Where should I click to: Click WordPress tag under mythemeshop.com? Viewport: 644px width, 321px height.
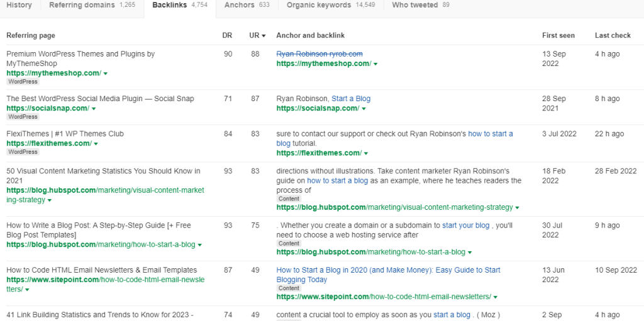pos(23,82)
